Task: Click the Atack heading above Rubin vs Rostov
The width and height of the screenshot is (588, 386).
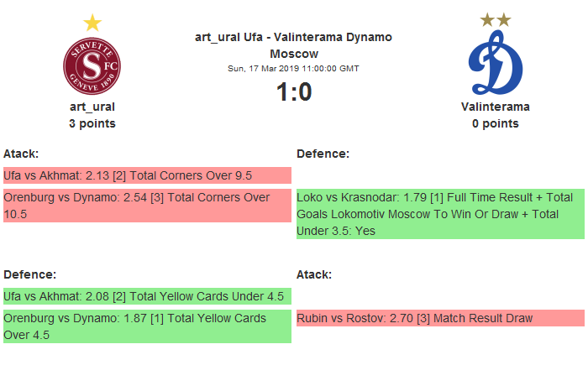Action: tap(314, 274)
